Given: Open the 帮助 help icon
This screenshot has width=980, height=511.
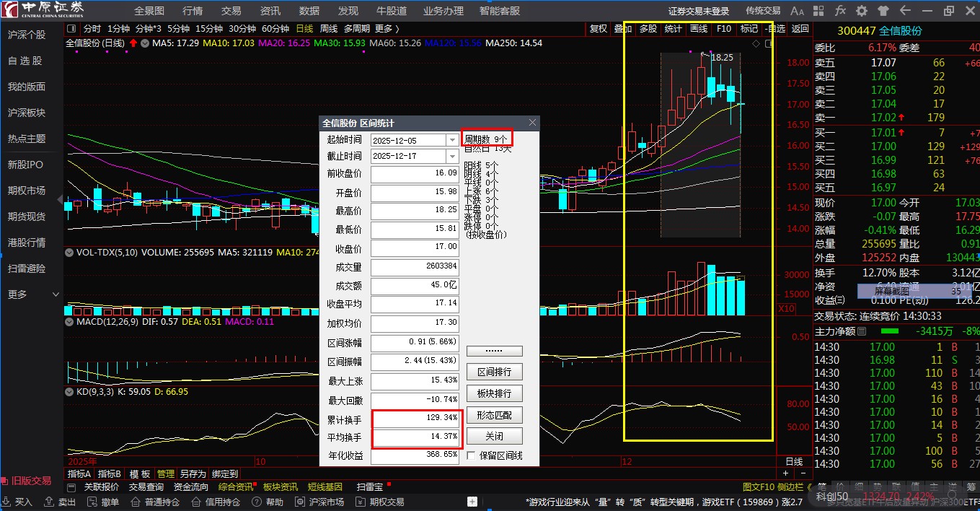Looking at the screenshot, I should [x=258, y=502].
